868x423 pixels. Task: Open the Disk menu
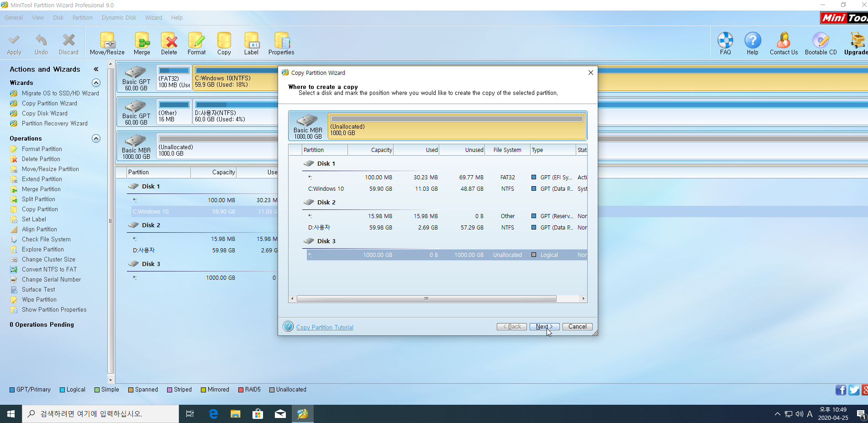tap(58, 18)
